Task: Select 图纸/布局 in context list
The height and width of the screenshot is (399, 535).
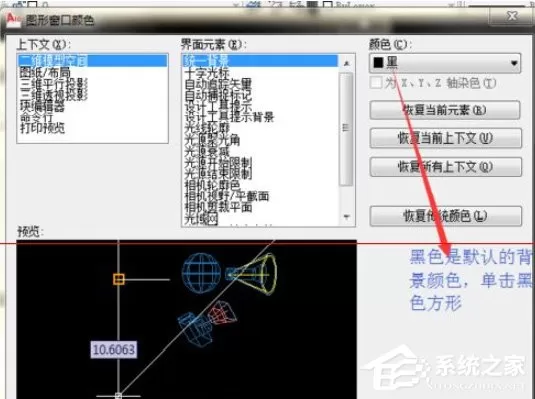Action: (45, 72)
